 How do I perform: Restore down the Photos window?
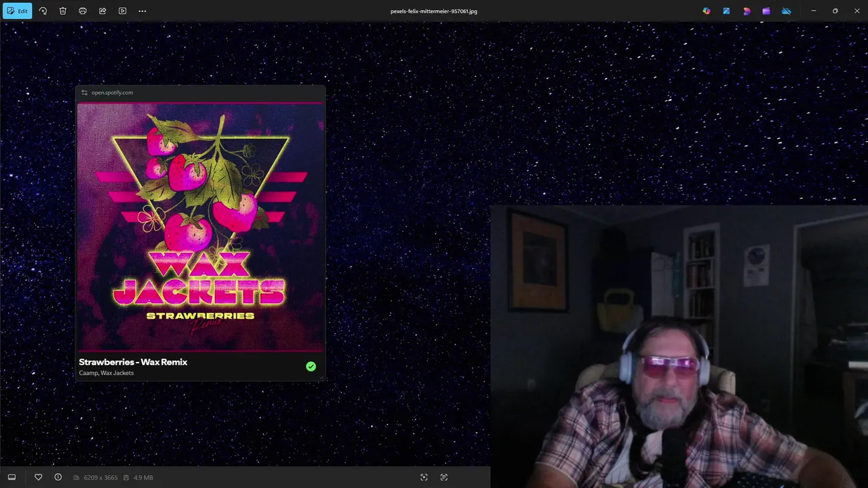tap(835, 11)
